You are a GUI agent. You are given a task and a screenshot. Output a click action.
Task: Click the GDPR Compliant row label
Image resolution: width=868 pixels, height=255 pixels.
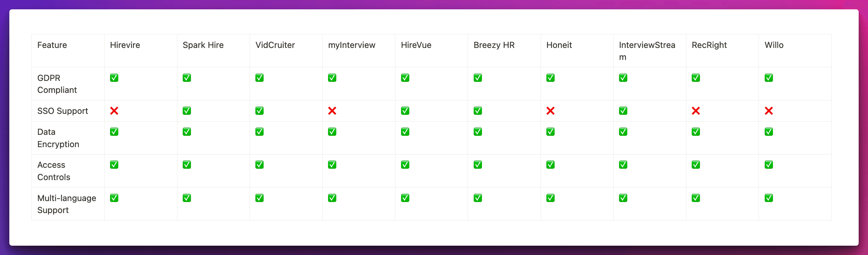coord(57,84)
